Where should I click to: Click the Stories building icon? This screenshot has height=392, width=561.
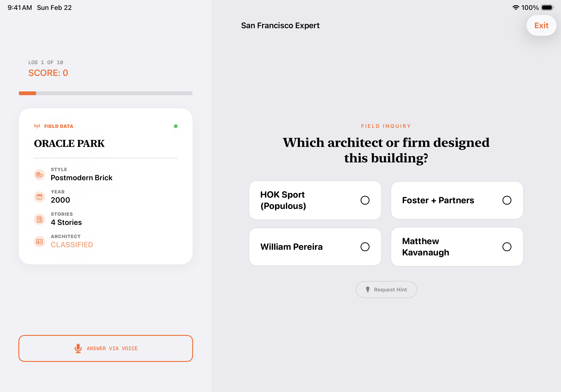coord(39,219)
